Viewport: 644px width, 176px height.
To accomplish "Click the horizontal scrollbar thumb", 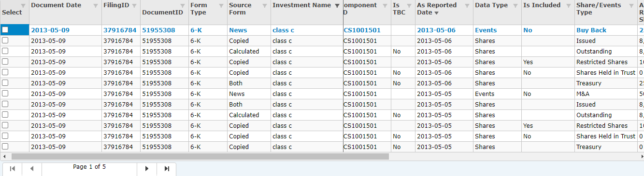I will (200, 156).
